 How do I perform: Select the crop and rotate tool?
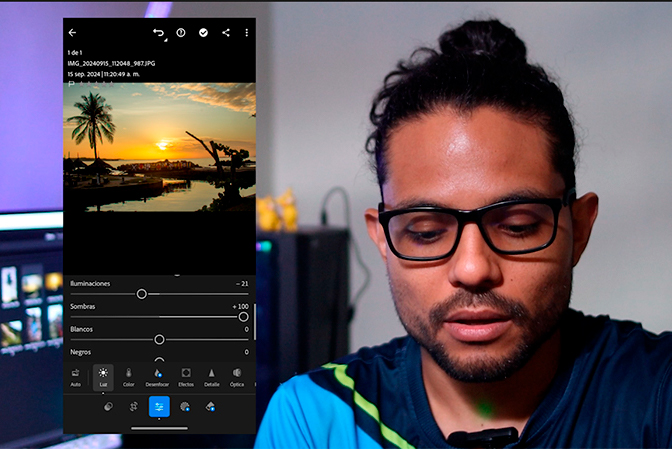pos(133,407)
